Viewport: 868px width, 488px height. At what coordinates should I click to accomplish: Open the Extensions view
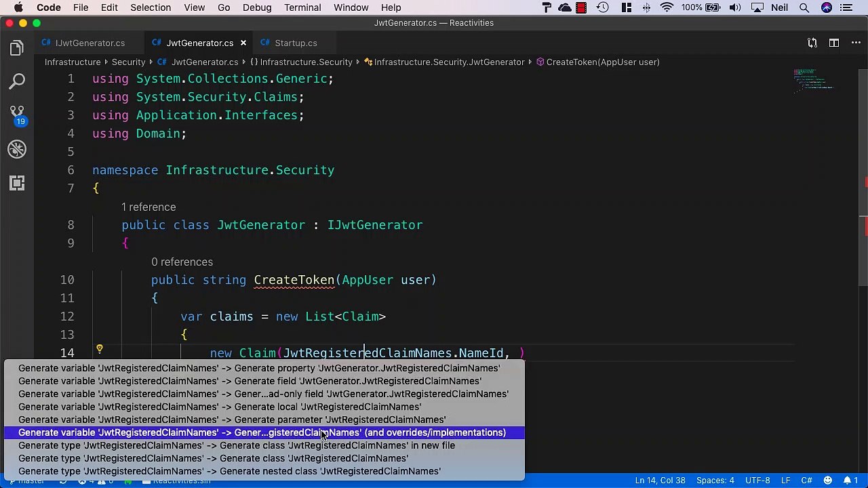point(17,183)
